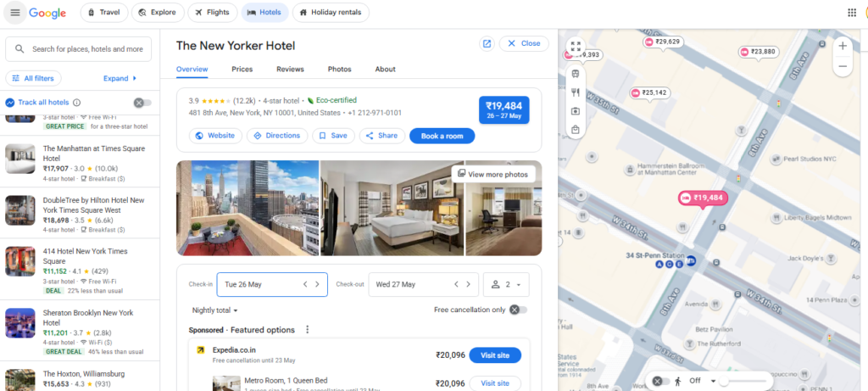Open Featured options three-dot menu
Viewport: 868px width, 391px height.
[x=308, y=330]
